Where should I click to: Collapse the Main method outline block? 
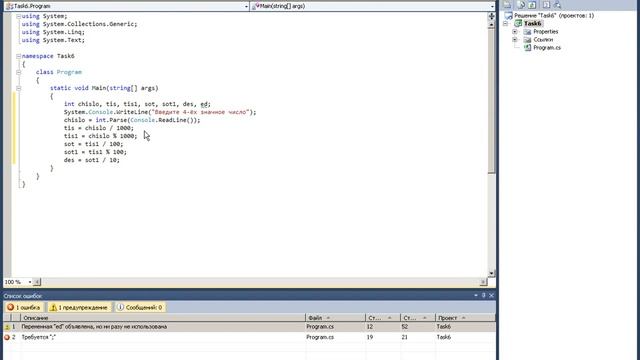[18, 88]
